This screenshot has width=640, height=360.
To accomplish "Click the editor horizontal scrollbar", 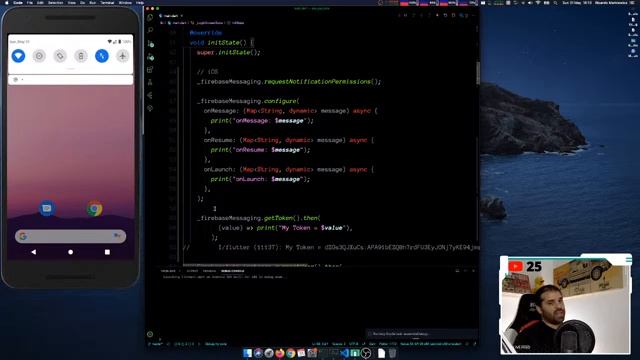I will tap(245, 264).
